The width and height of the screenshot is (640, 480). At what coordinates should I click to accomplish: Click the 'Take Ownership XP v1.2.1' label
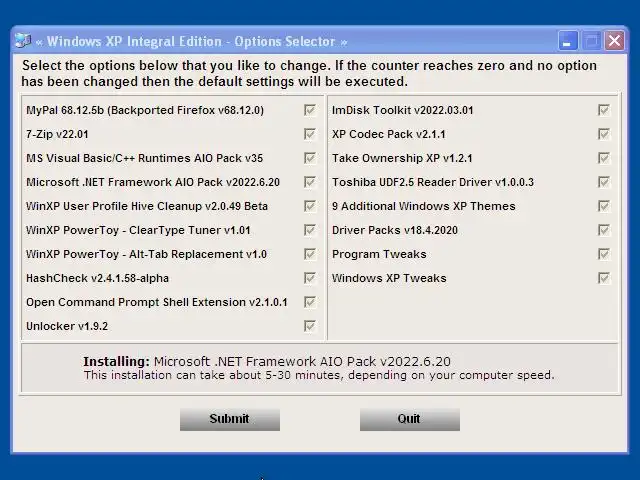[402, 158]
